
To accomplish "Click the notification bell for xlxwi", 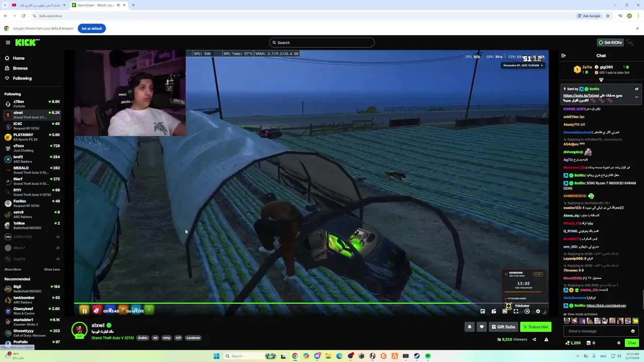I will pos(469,327).
